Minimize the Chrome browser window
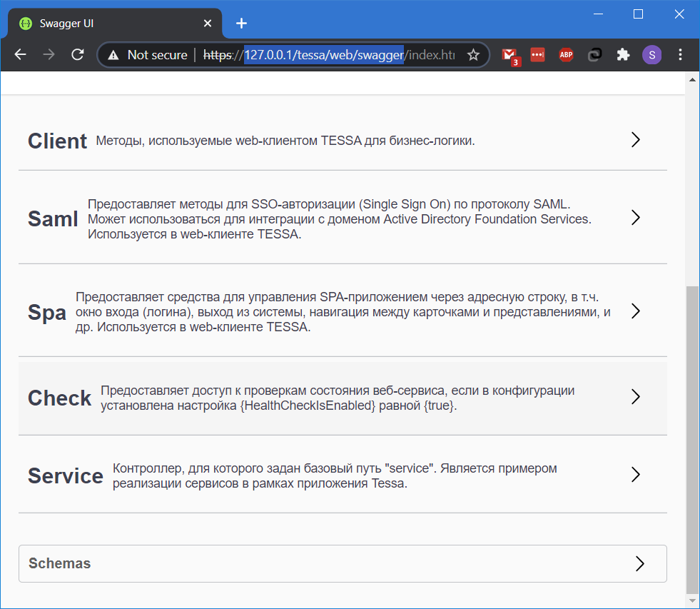Viewport: 700px width, 609px height. (598, 14)
